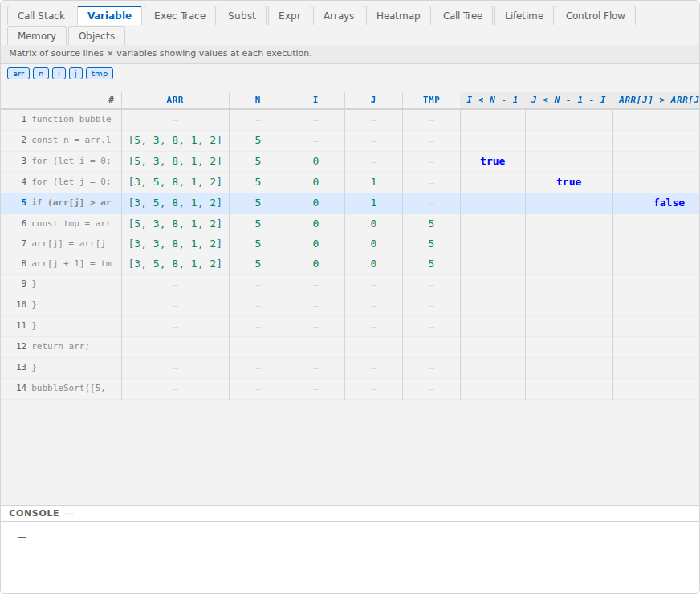The image size is (700, 594).
Task: Click the I < N - 1 column header
Action: point(492,100)
